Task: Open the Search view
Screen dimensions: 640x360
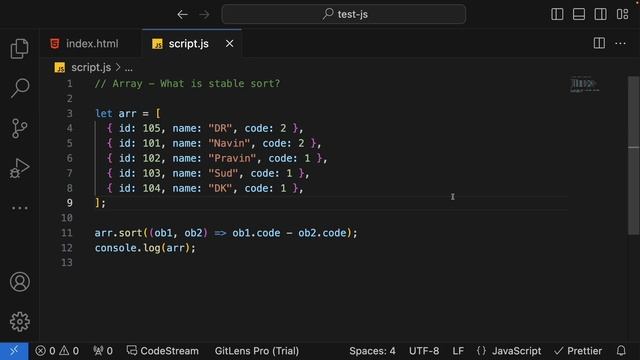Action: pyautogui.click(x=19, y=88)
